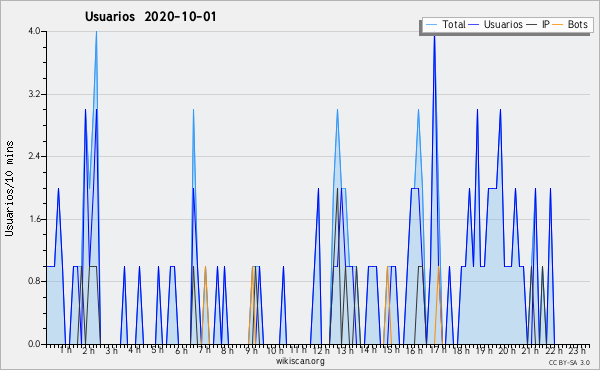
Task: Click the '18 h' x-axis label
Action: point(461,351)
